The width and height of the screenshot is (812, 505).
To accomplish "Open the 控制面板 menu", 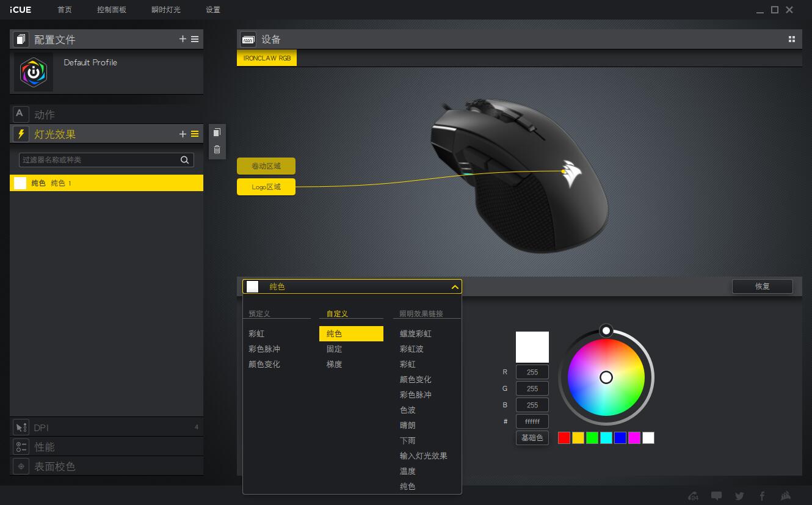I will 112,10.
